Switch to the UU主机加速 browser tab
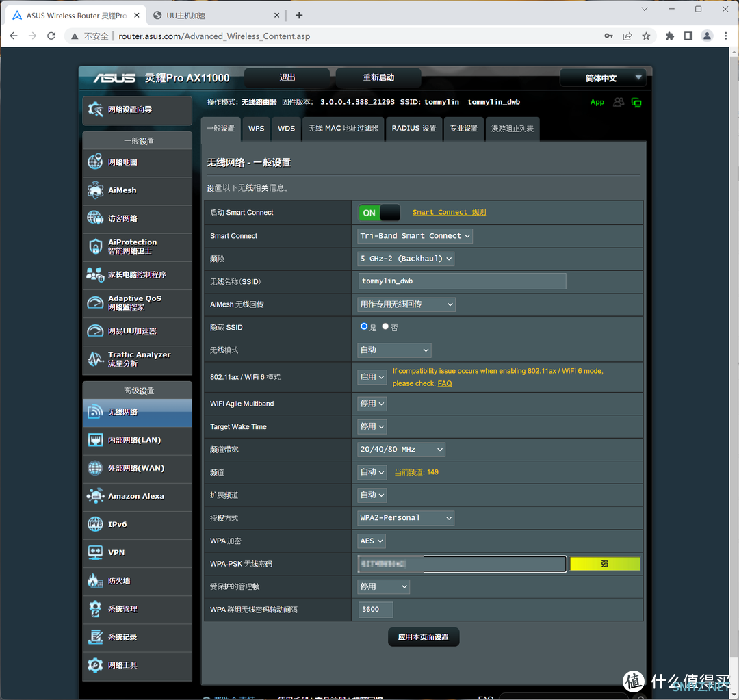The height and width of the screenshot is (700, 739). tap(216, 16)
